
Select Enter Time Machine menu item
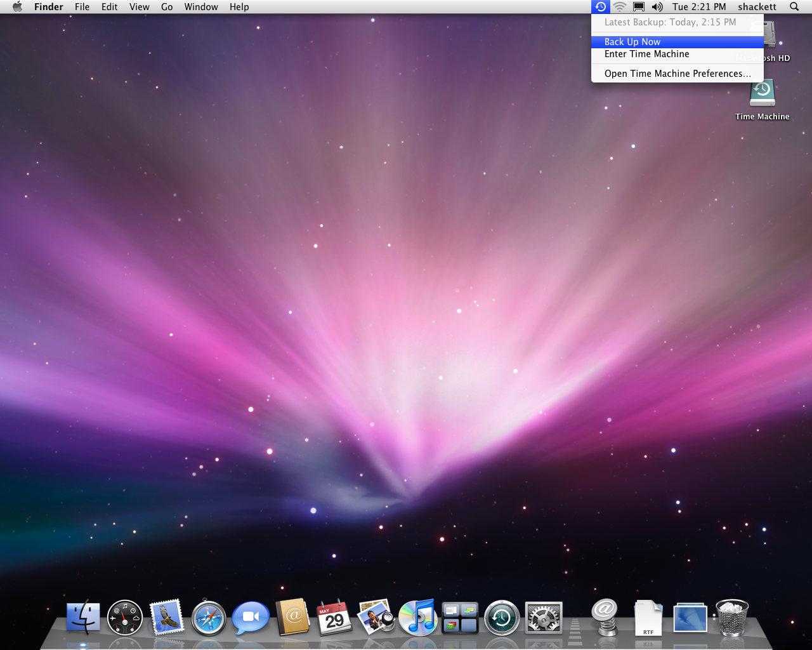646,55
